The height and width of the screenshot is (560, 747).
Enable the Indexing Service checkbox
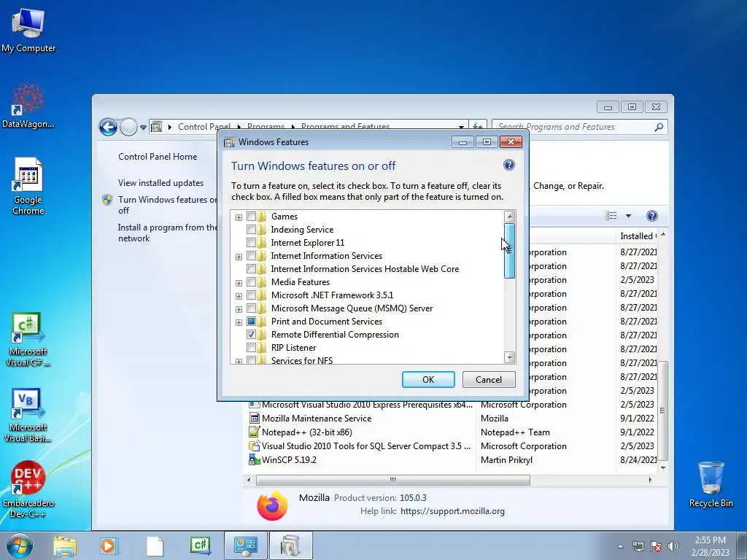(251, 230)
